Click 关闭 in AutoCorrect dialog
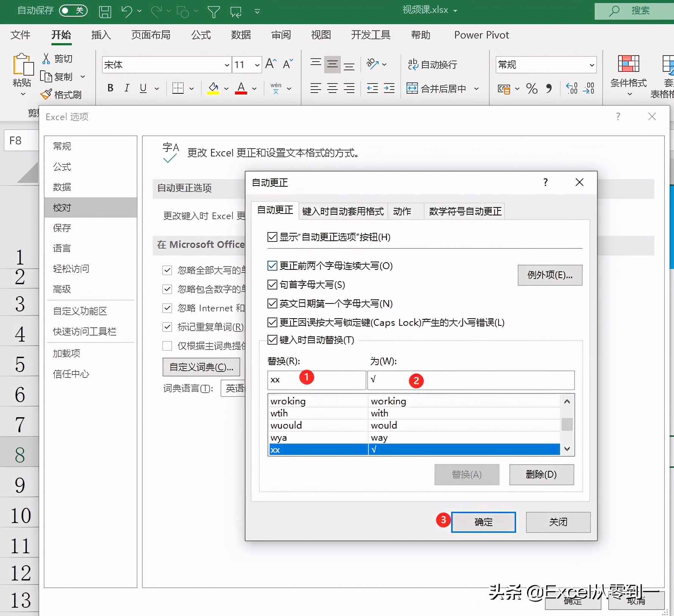 click(558, 522)
